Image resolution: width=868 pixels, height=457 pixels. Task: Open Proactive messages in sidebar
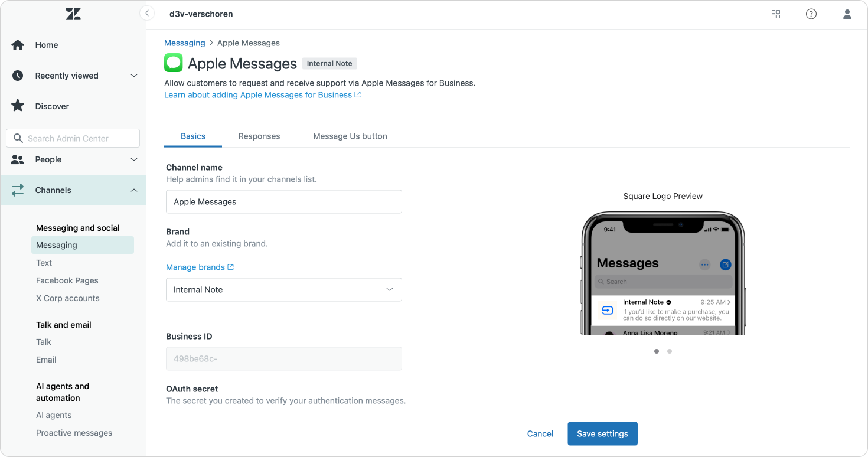[x=74, y=433]
